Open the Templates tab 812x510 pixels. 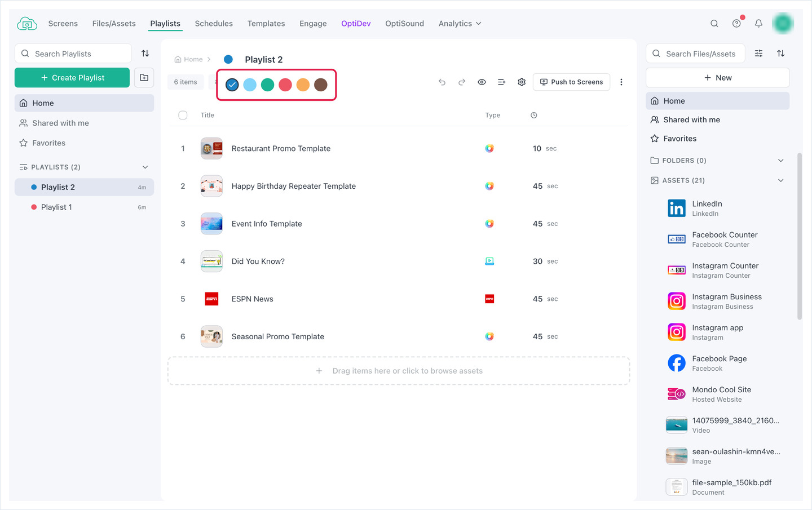266,24
